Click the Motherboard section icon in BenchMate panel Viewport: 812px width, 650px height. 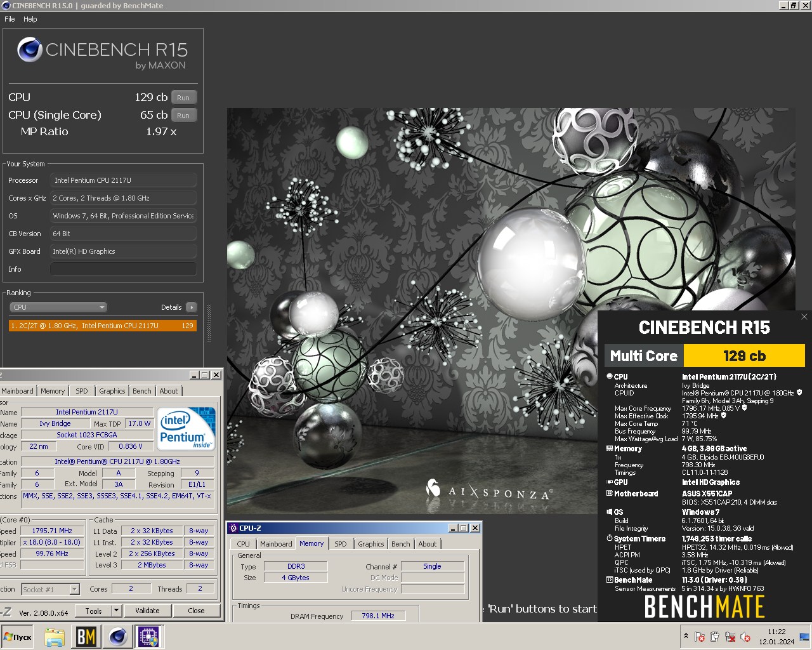click(610, 493)
